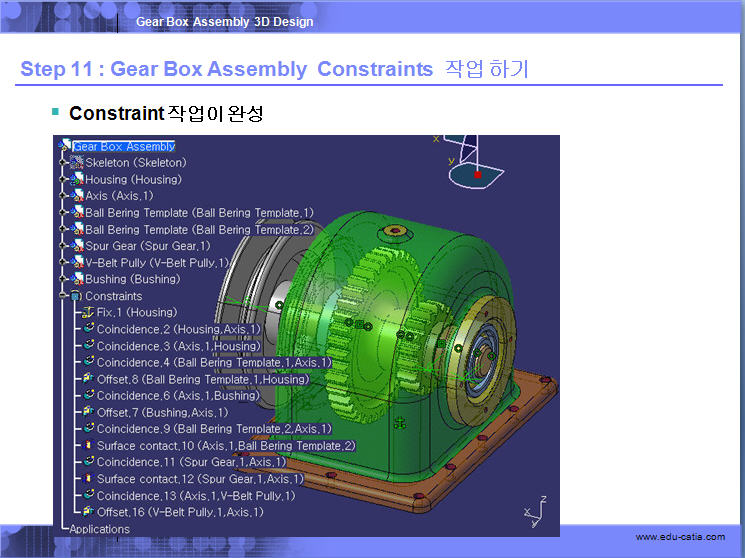Select the Gear Box Assembly root node
Screen dimensions: 745x558
pos(123,147)
